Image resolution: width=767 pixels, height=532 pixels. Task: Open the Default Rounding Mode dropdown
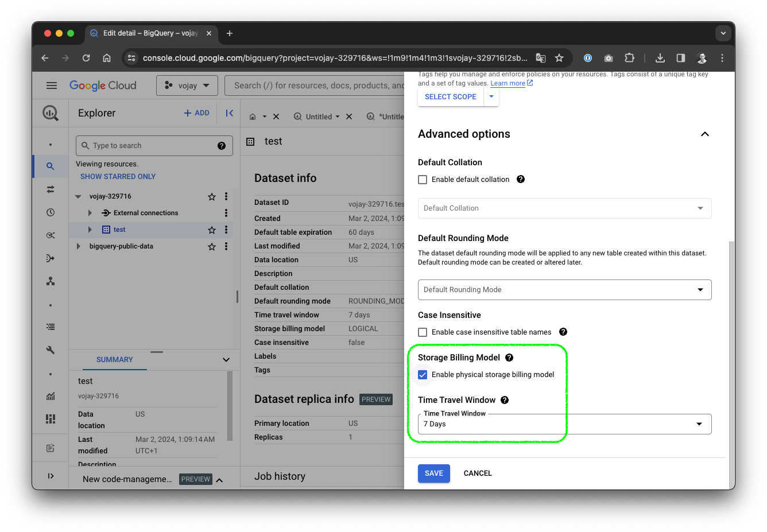(x=564, y=290)
